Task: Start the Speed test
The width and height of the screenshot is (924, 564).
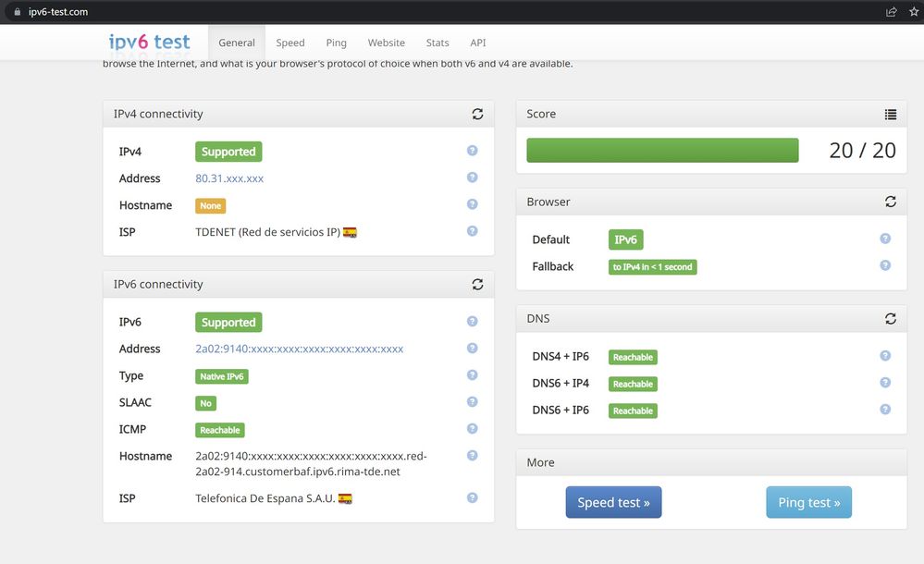Action: coord(613,502)
